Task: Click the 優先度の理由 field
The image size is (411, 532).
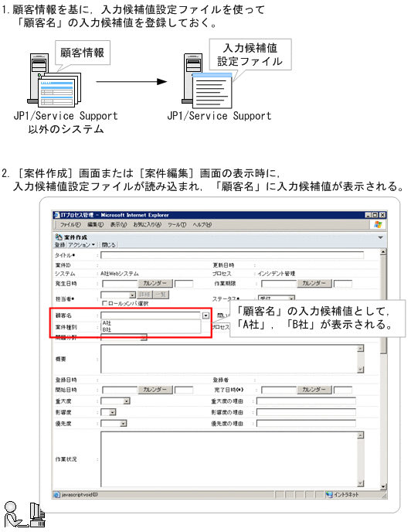Action: pyautogui.click(x=306, y=424)
